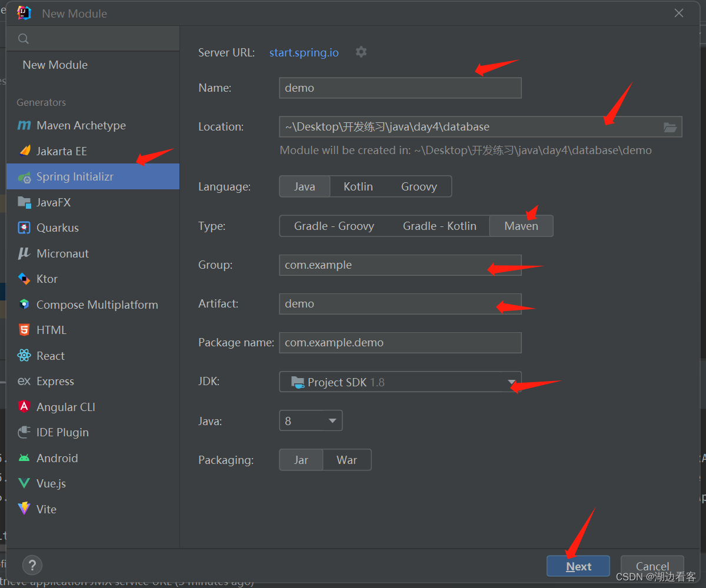
Task: Select Groovy language option
Action: coord(419,186)
